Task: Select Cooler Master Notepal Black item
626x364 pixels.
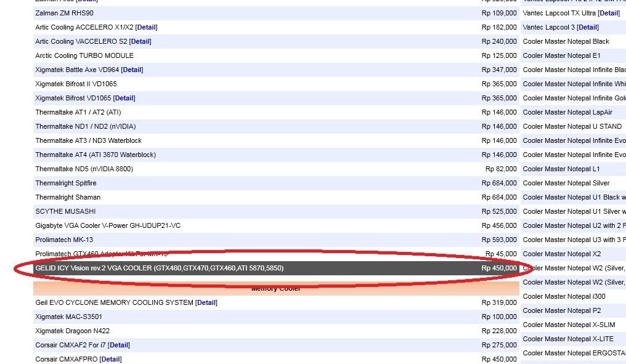Action: [x=566, y=41]
